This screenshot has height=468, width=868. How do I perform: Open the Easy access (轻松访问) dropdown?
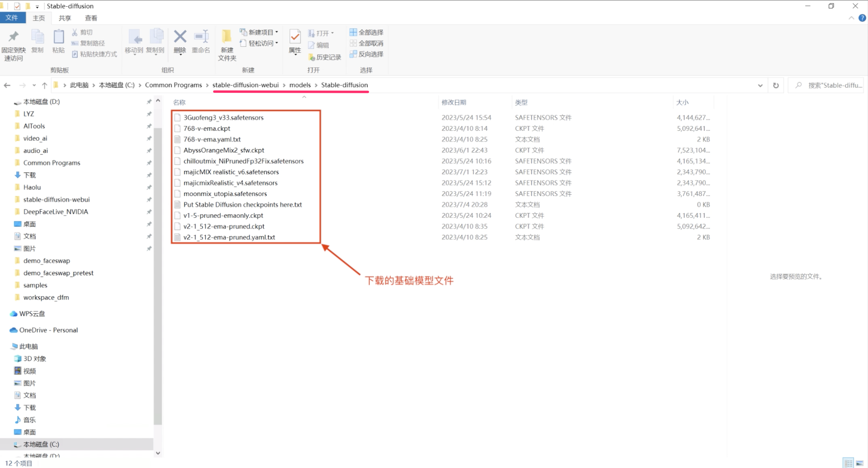pyautogui.click(x=259, y=43)
